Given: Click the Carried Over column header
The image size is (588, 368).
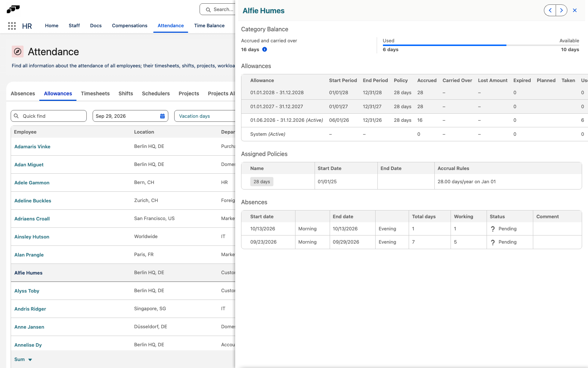Looking at the screenshot, I should pos(457,81).
